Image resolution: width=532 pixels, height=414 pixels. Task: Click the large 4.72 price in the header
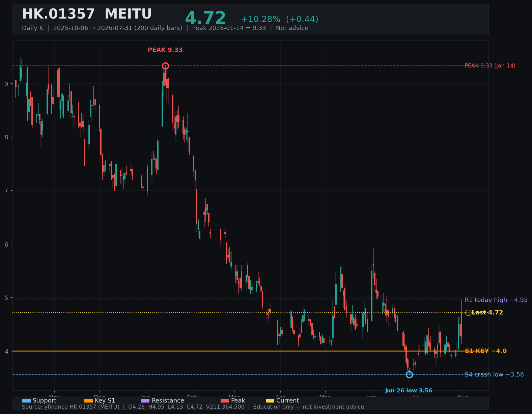tap(205, 19)
